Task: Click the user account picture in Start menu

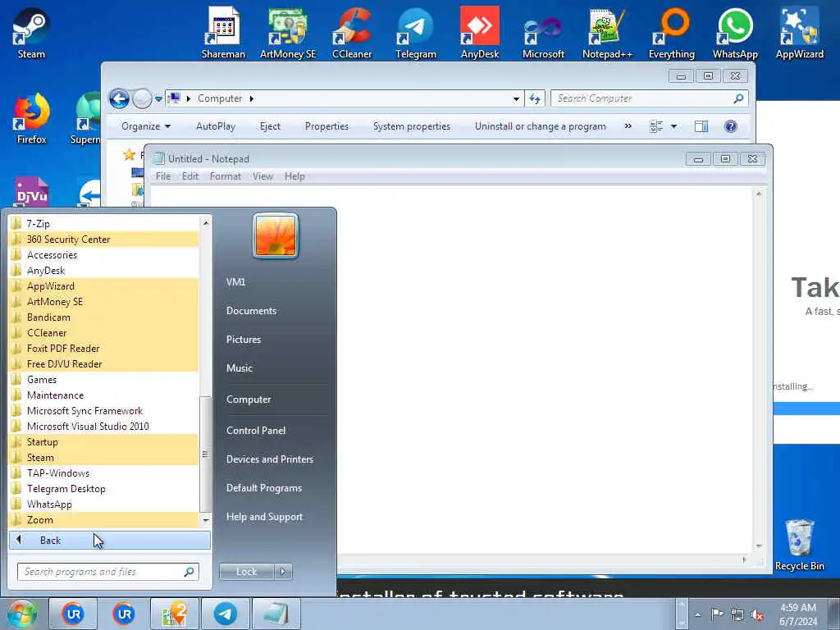Action: [x=276, y=235]
